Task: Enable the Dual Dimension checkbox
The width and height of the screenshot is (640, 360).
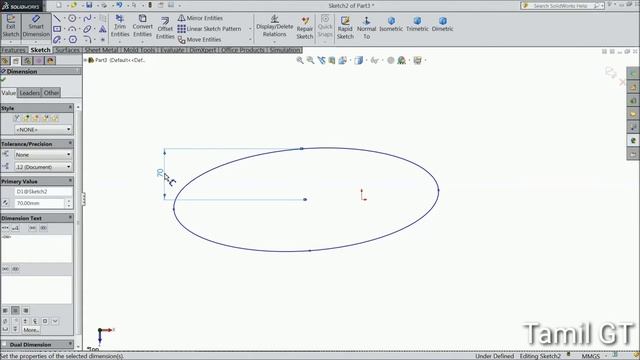Action: coord(4,344)
